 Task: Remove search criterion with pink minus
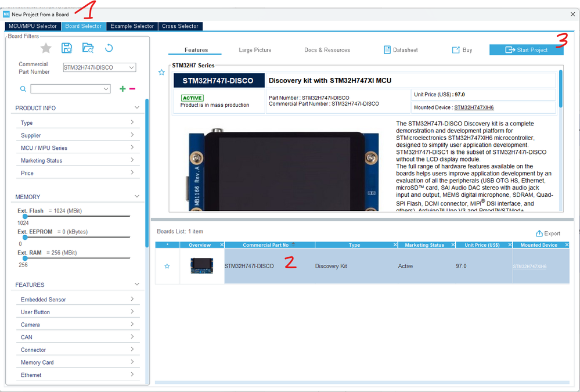[x=132, y=89]
